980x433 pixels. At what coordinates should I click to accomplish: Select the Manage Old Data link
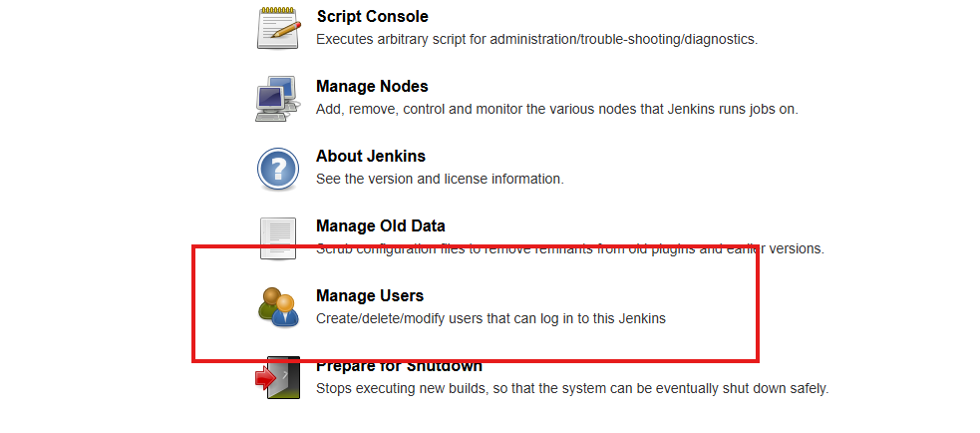pyautogui.click(x=381, y=226)
